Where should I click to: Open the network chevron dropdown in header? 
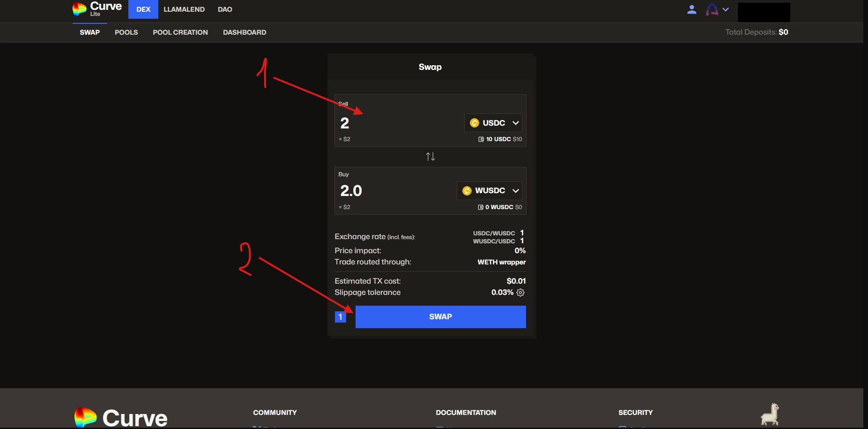click(x=726, y=9)
